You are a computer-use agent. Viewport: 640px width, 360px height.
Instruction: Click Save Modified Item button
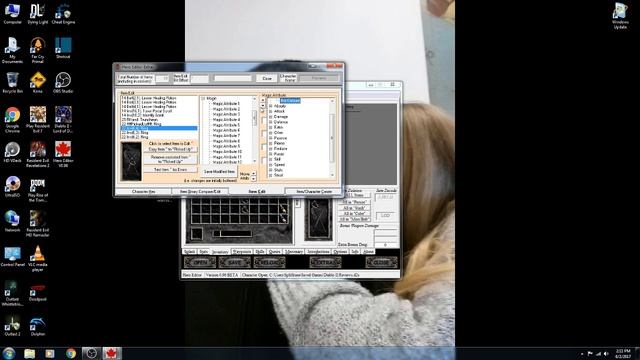coord(220,172)
